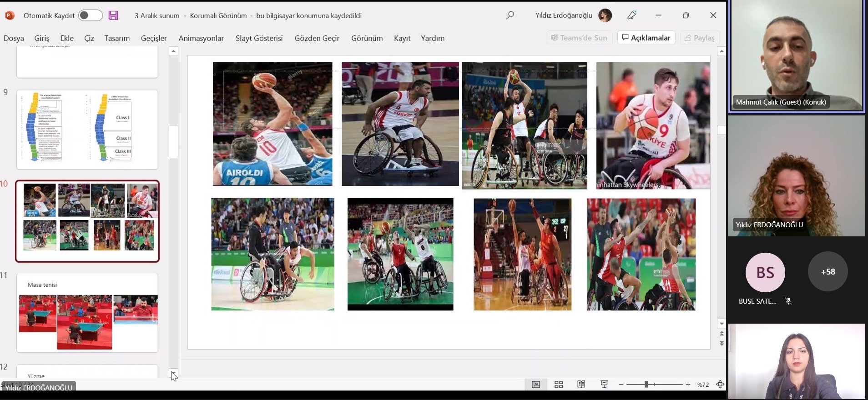Open the Slayt Gösterisi tab
This screenshot has height=400, width=868.
tap(259, 38)
